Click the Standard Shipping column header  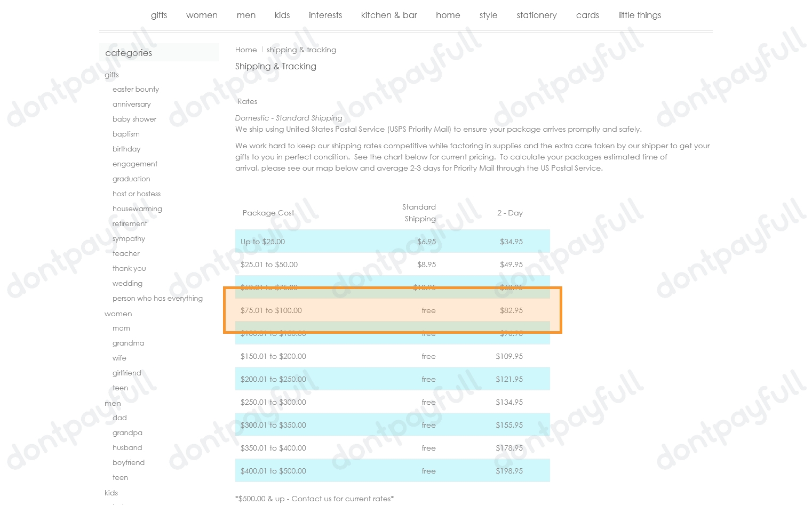(419, 213)
